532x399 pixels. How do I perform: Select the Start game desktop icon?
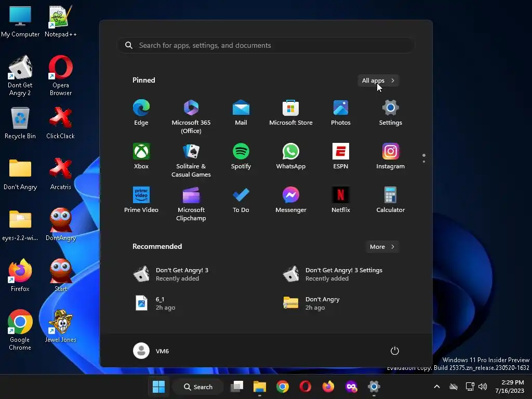pyautogui.click(x=61, y=275)
